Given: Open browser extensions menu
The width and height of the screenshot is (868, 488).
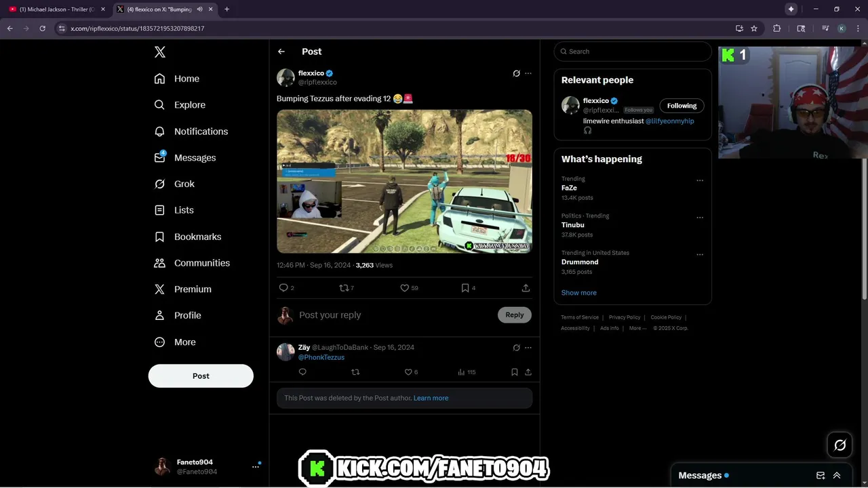Looking at the screenshot, I should coord(777,28).
